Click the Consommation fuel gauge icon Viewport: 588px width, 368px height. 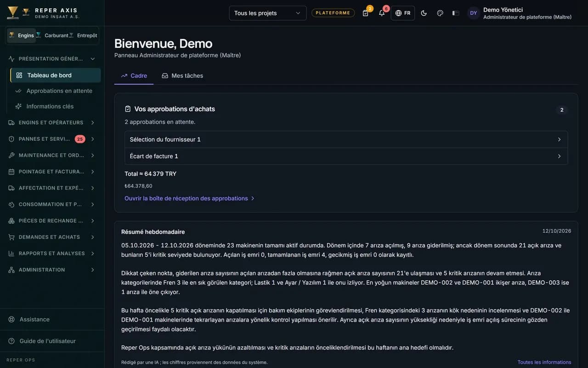click(11, 204)
